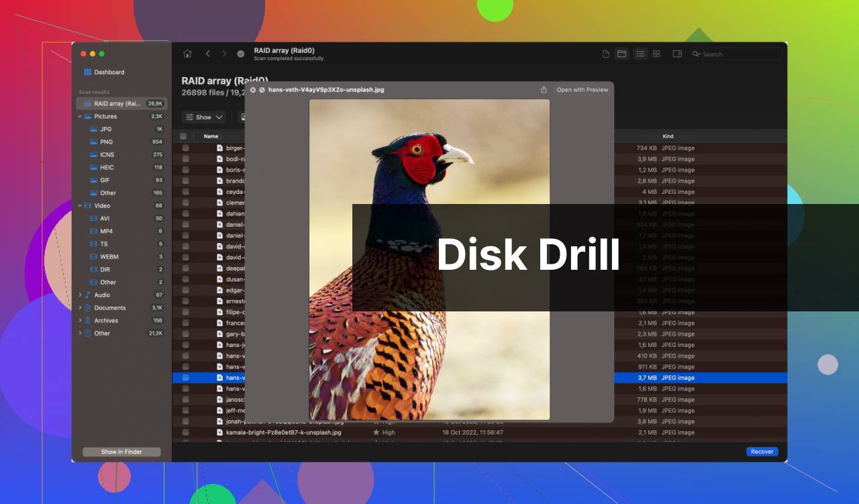Check the box for the brando file

(185, 181)
